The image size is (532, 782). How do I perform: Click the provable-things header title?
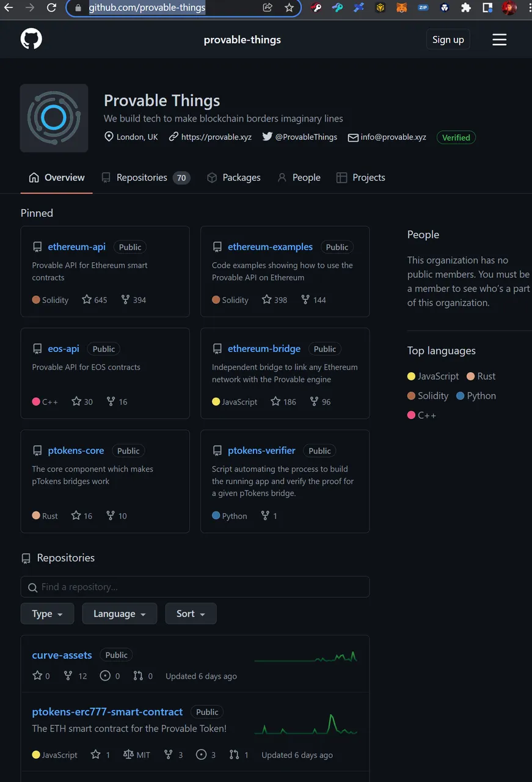[x=242, y=40]
